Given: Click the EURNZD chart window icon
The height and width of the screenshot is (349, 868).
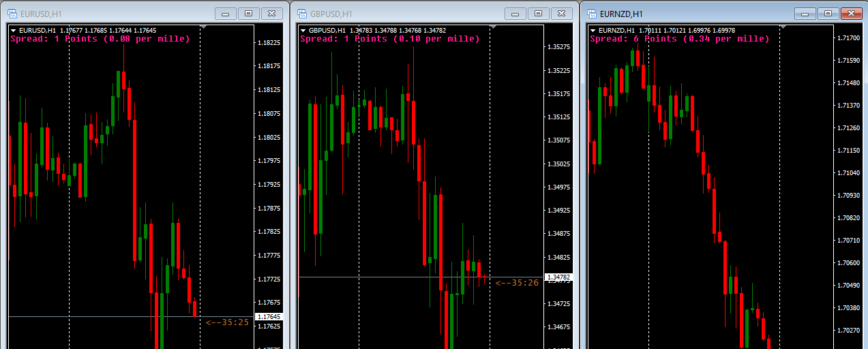Looking at the screenshot, I should [x=590, y=14].
